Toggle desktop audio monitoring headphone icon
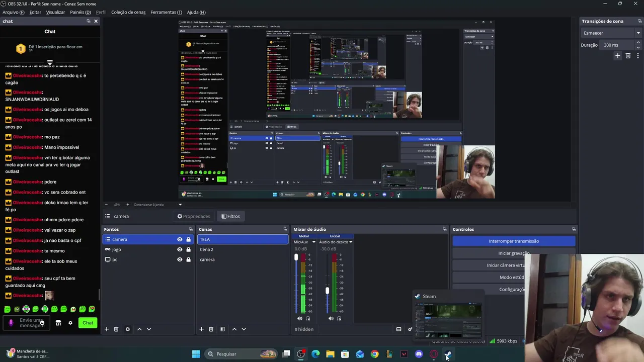Screen dimensions: 644x362 point(339,318)
